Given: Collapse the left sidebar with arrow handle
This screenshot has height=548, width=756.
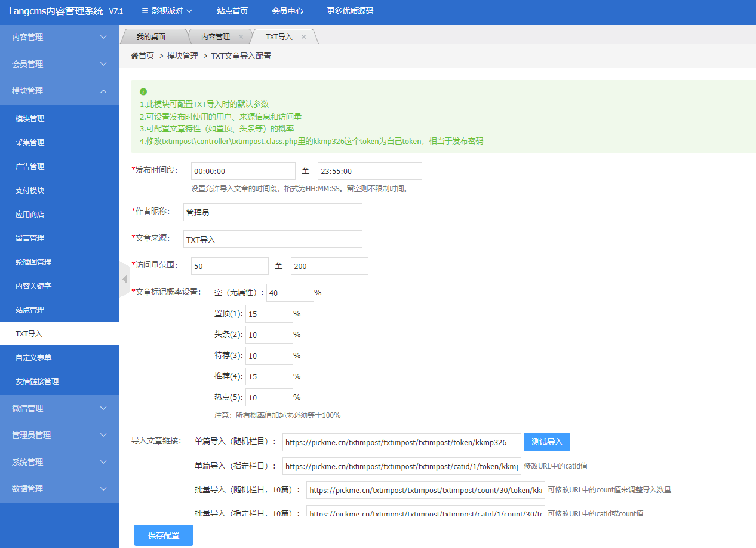Looking at the screenshot, I should click(x=124, y=279).
